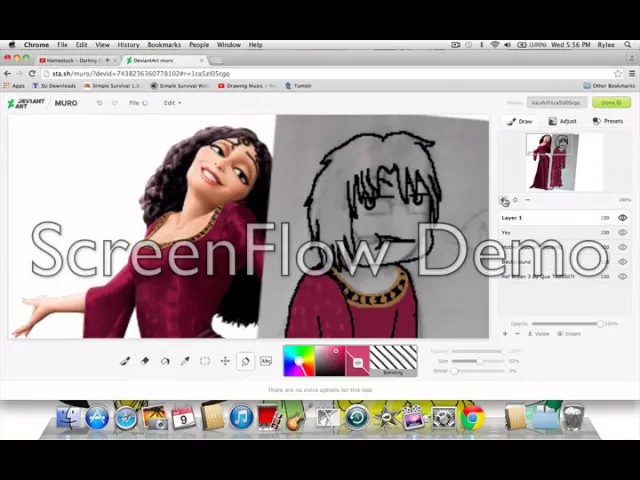Switch to the Adjust tab

pyautogui.click(x=562, y=121)
